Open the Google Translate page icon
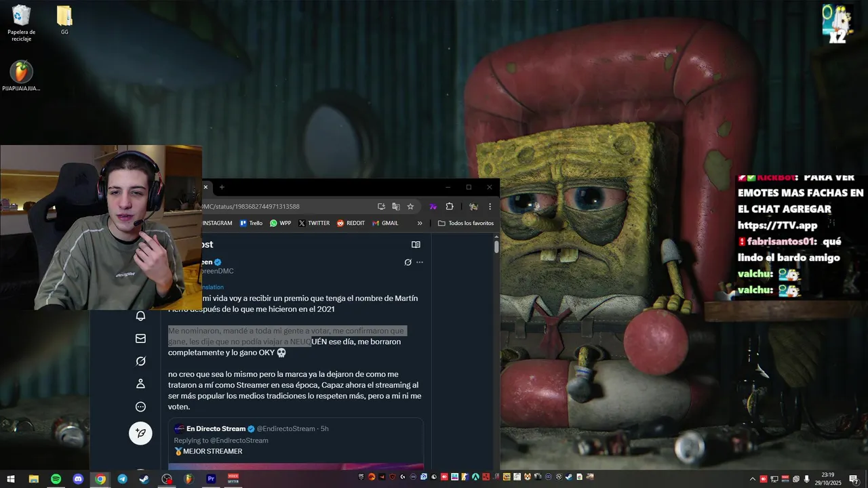The width and height of the screenshot is (868, 488). coord(396,207)
